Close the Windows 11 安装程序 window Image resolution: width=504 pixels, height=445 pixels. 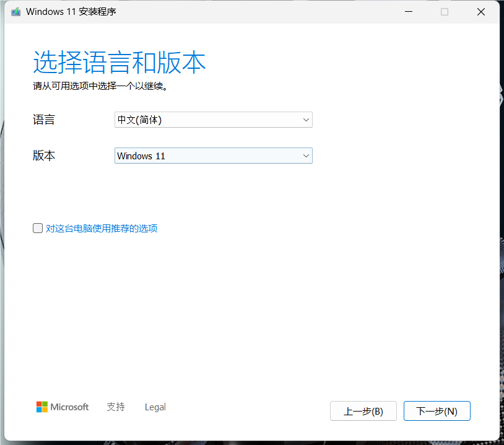coord(480,12)
